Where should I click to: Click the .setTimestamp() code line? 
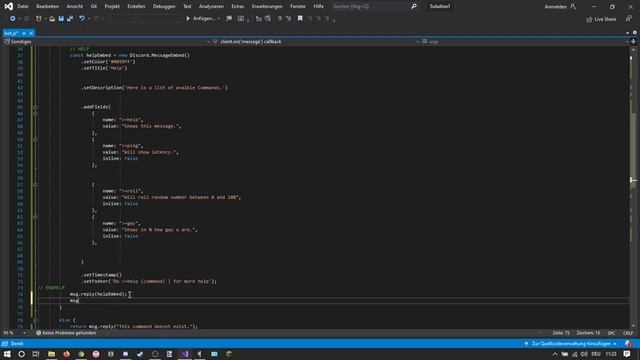(102, 275)
